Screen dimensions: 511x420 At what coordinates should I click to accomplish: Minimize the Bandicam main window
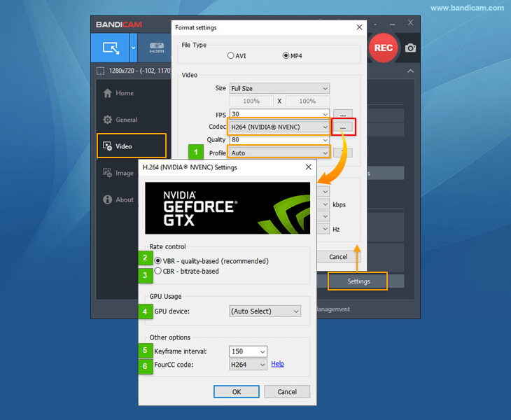tap(393, 24)
